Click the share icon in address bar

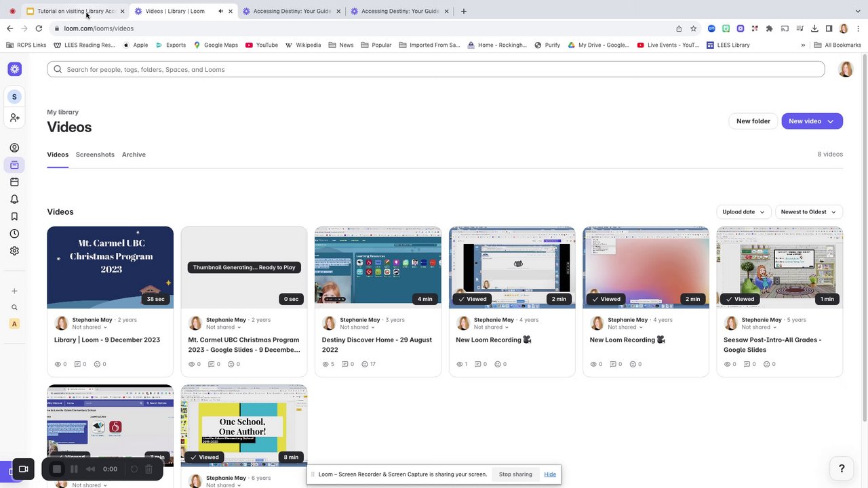(679, 28)
